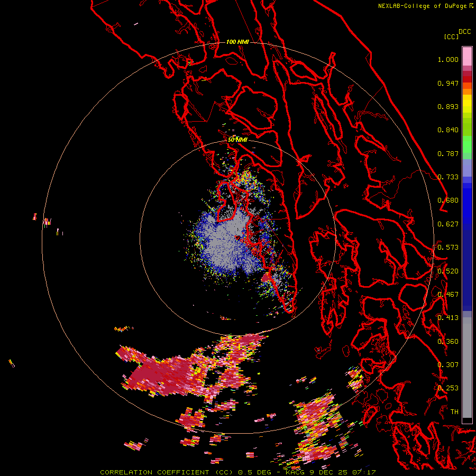Viewport: 476px width, 476px height.
Task: Click the 0.893 color scale value
Action: [x=448, y=106]
